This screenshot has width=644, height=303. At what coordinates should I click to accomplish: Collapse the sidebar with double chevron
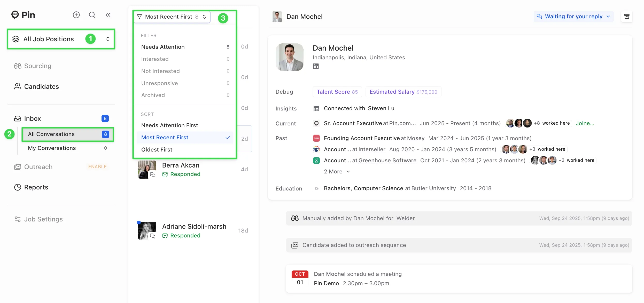tap(108, 15)
